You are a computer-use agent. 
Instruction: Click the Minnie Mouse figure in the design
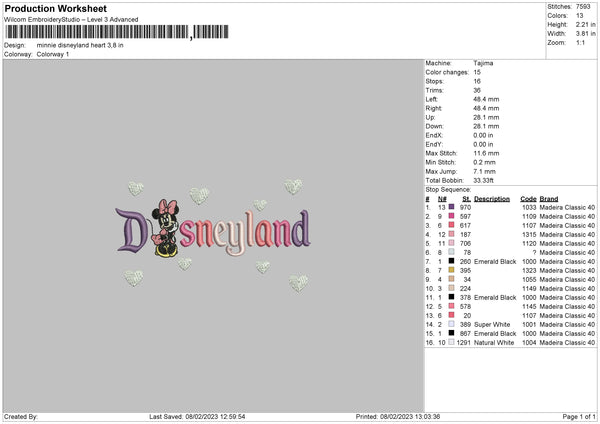pos(165,228)
